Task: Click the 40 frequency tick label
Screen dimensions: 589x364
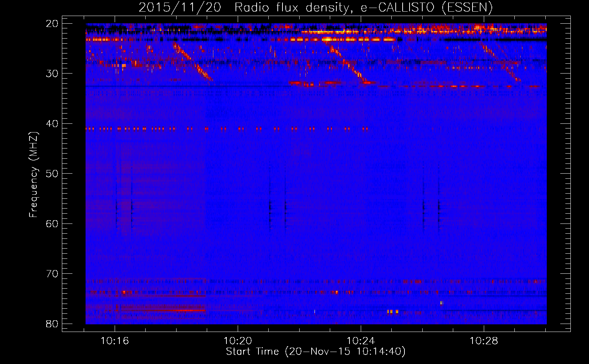Action: 52,124
